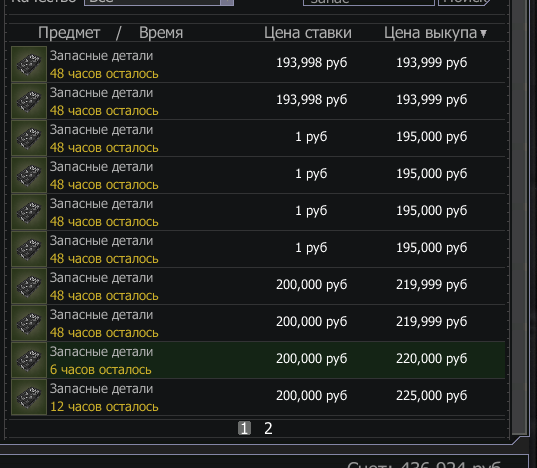Select first 219,999 руб listing icon

(x=29, y=286)
